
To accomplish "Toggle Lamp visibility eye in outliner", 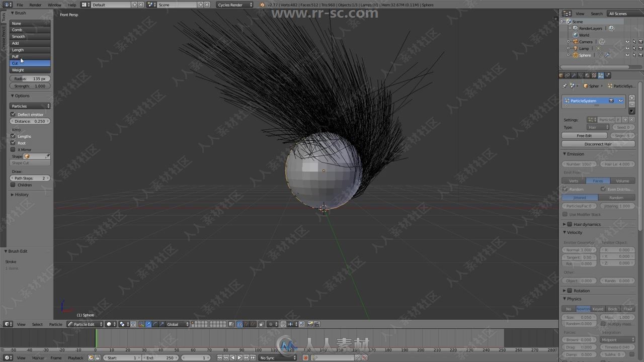I will [627, 48].
